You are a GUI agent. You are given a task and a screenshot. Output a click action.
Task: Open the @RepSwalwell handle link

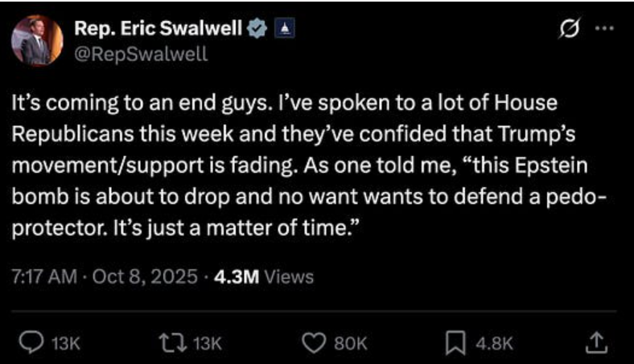point(141,53)
